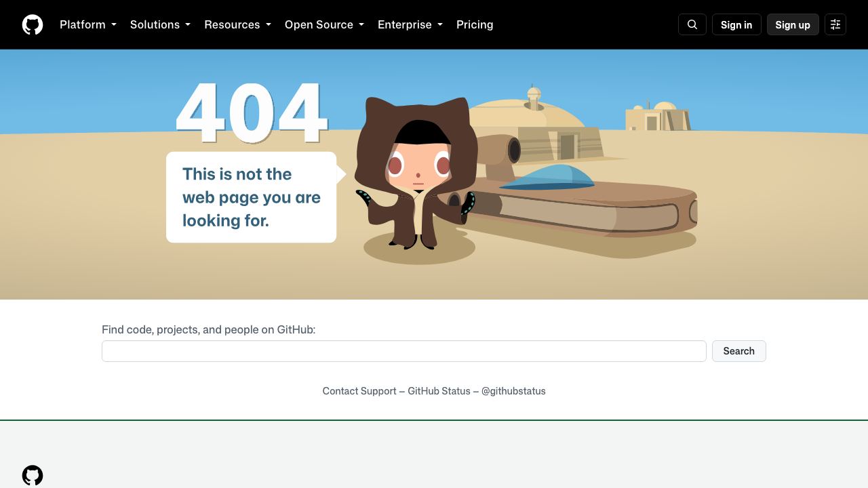Screen dimensions: 868x488
Task: Click the GitHub logo in the header
Action: [x=33, y=24]
